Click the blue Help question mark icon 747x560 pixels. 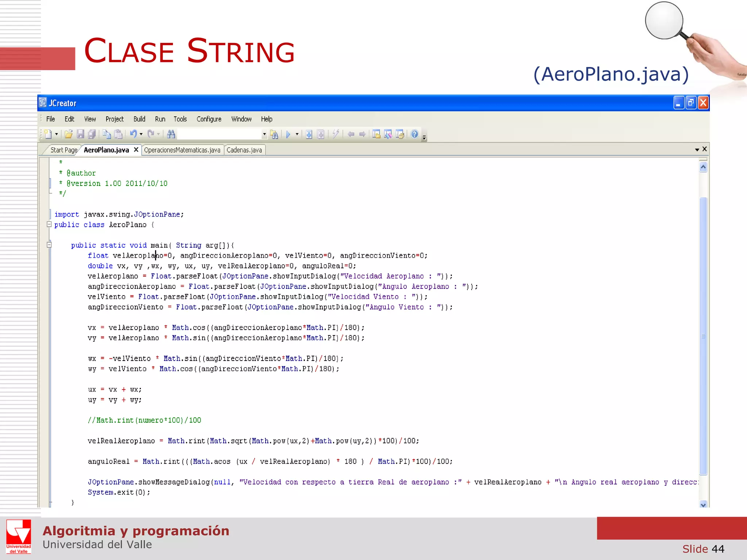(414, 134)
